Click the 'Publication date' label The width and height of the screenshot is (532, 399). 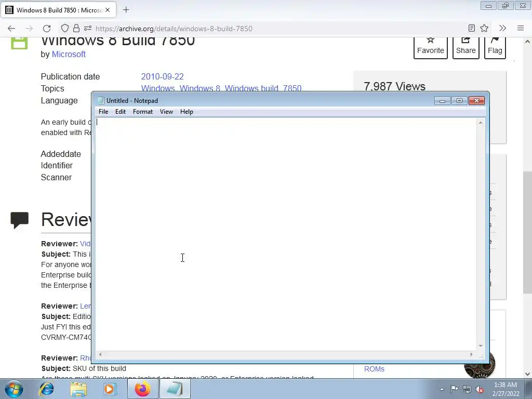pyautogui.click(x=70, y=77)
